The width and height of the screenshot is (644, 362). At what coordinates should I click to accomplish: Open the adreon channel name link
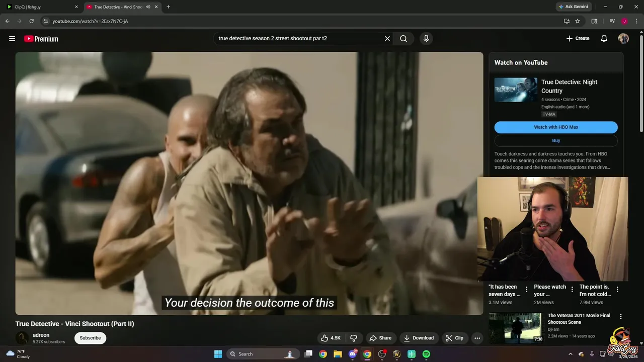(41, 335)
